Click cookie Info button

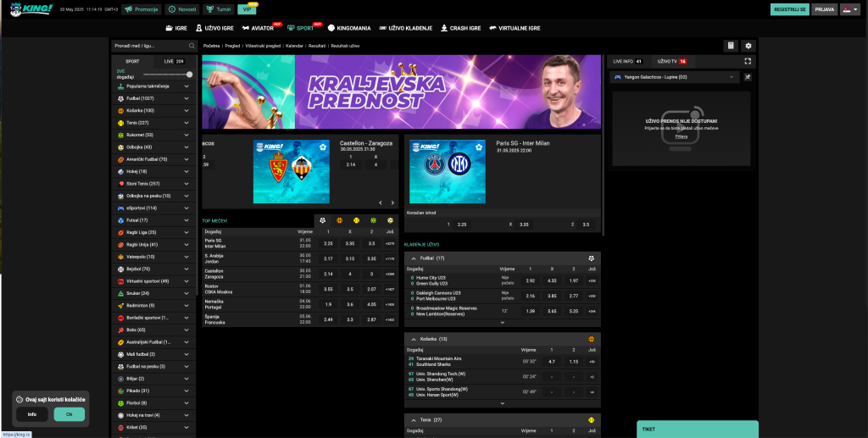coord(32,414)
